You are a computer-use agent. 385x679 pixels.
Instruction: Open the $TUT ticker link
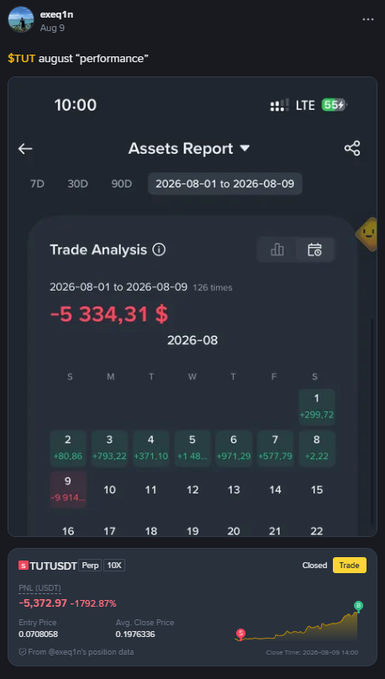coord(21,58)
